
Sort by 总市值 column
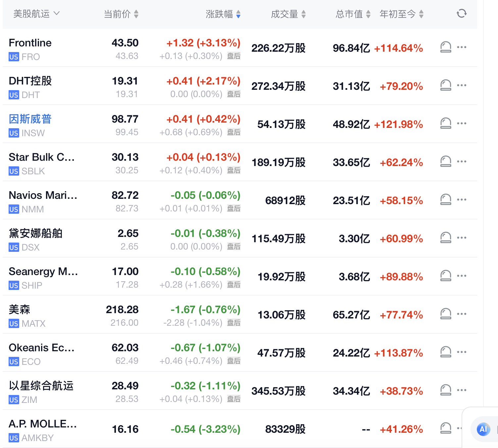[x=353, y=14]
